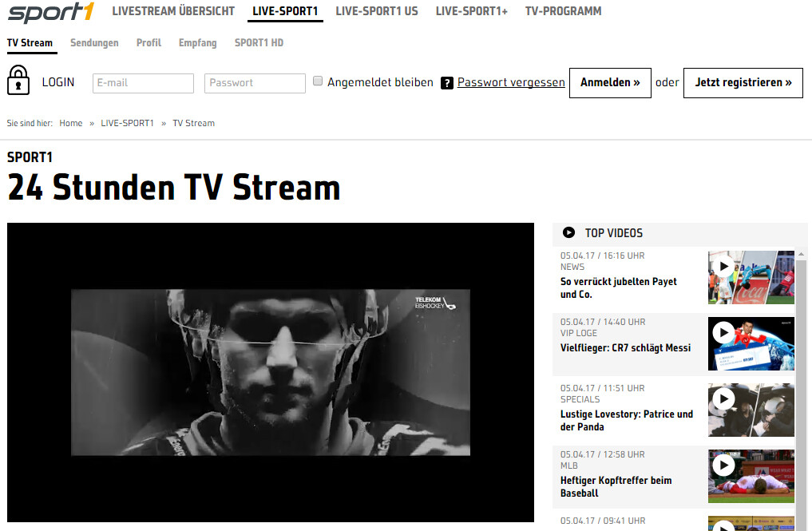The height and width of the screenshot is (531, 812).
Task: Switch to the Profil tab
Action: click(x=149, y=43)
